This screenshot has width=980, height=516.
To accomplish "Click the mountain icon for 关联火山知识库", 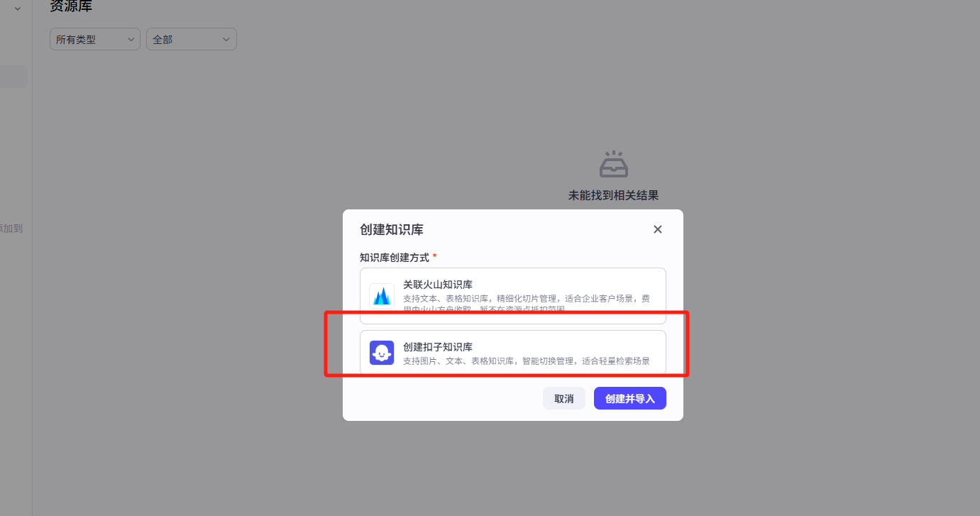I will point(382,295).
